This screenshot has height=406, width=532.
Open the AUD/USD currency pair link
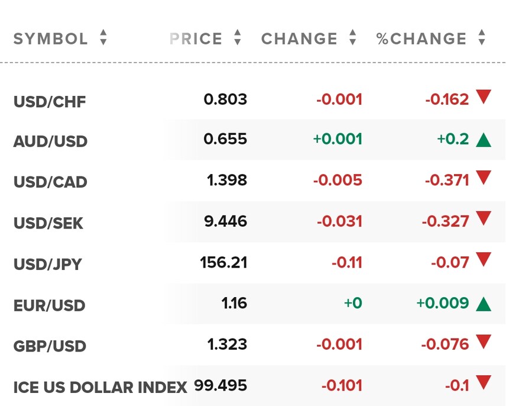coord(50,142)
